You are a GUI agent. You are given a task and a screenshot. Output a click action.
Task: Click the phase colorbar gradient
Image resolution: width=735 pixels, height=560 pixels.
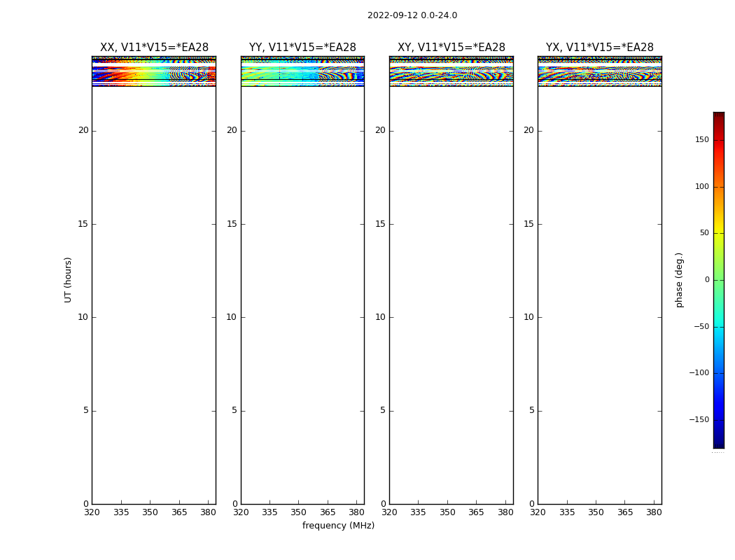[719, 280]
